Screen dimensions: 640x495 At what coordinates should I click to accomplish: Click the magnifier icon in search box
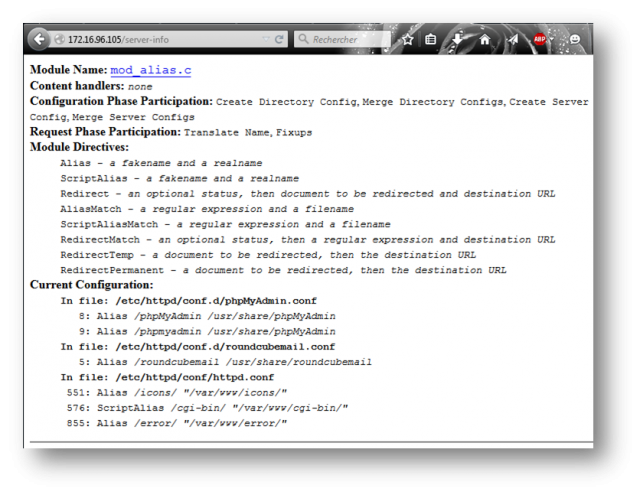coord(303,39)
